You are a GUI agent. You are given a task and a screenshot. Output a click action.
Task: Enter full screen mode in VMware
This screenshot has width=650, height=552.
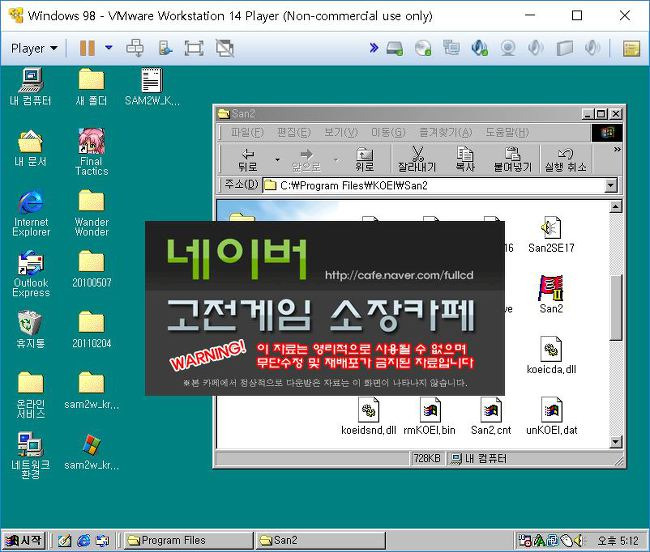[x=194, y=48]
